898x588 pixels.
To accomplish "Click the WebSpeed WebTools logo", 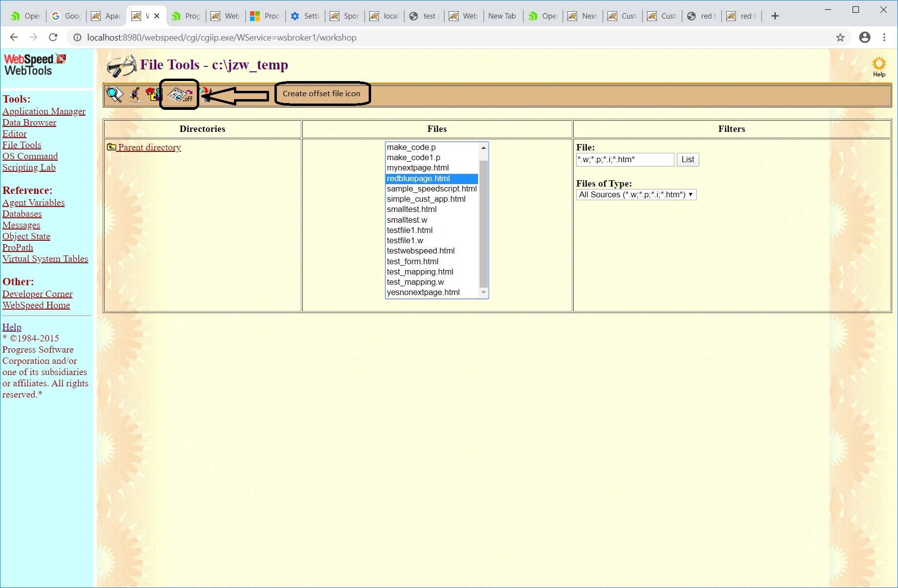I will click(34, 65).
